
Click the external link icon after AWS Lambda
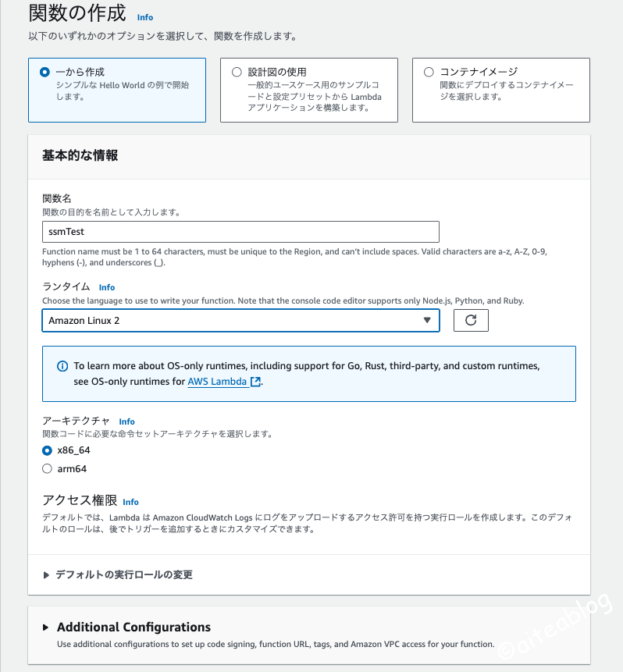pos(255,382)
